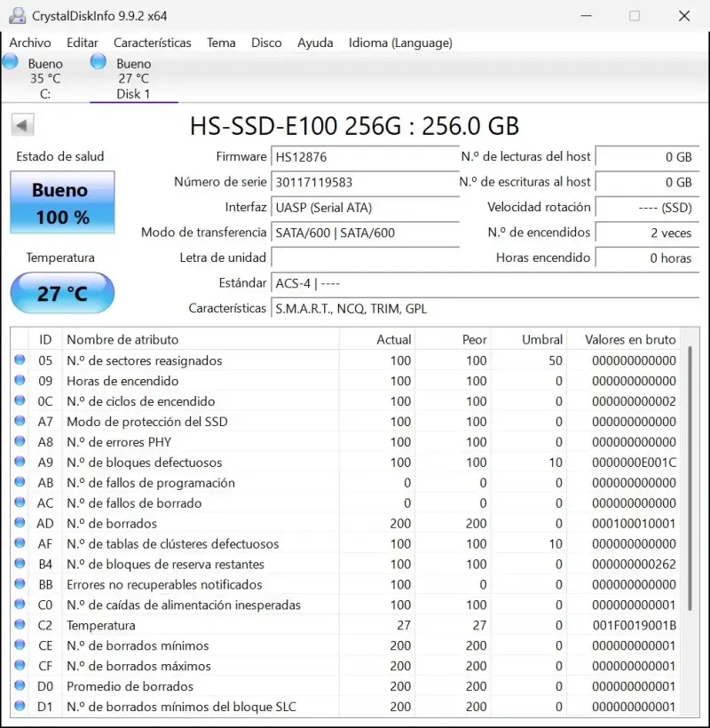Open the Ayuda menu
This screenshot has height=728, width=710.
(x=315, y=43)
